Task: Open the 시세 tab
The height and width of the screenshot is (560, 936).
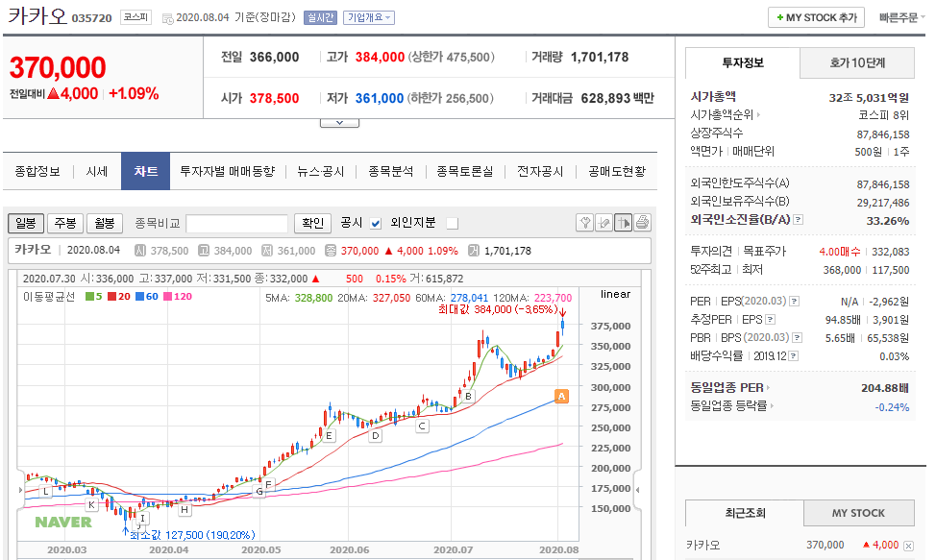Action: [97, 172]
